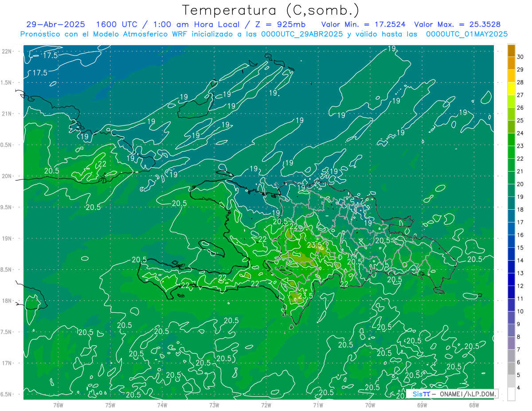
Task: Click the '21' label on the color scale
Action: pos(520,171)
